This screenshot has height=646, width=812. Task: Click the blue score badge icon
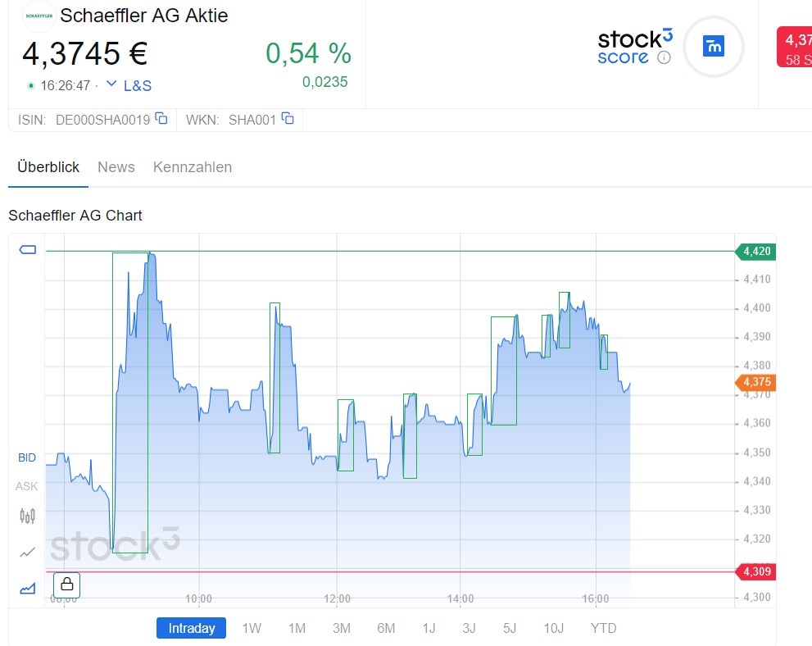tap(714, 47)
